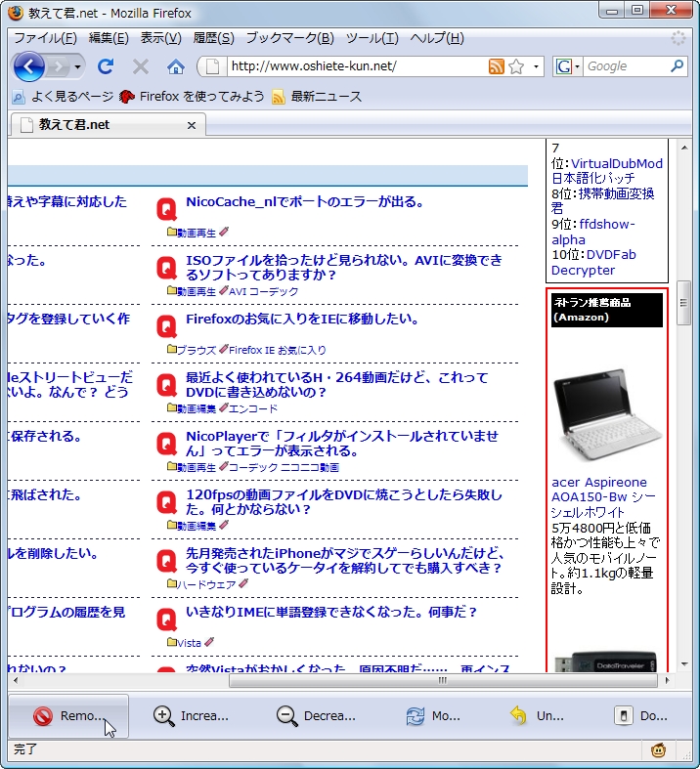The height and width of the screenshot is (769, 700).
Task: Open the 120fpsの動画ファイル DVD question link
Action: (x=344, y=501)
